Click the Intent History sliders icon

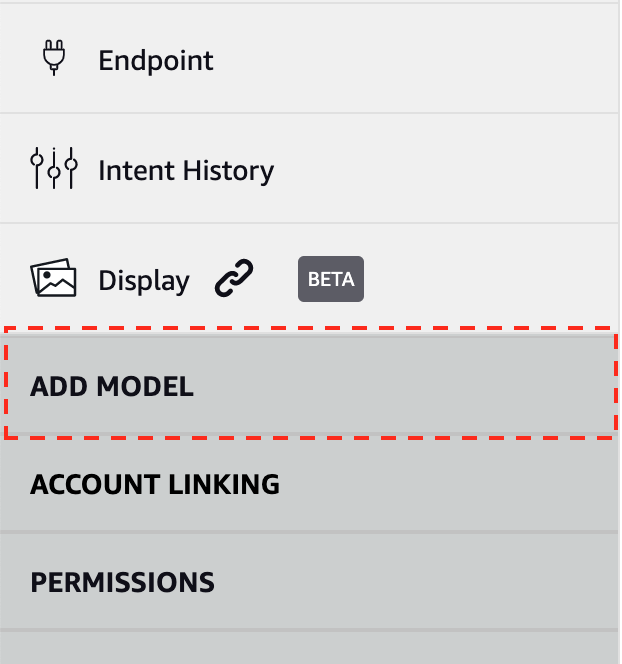click(x=54, y=168)
